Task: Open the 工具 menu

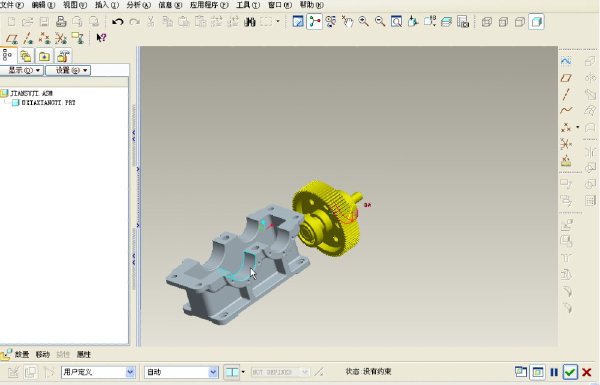Action: [248, 5]
